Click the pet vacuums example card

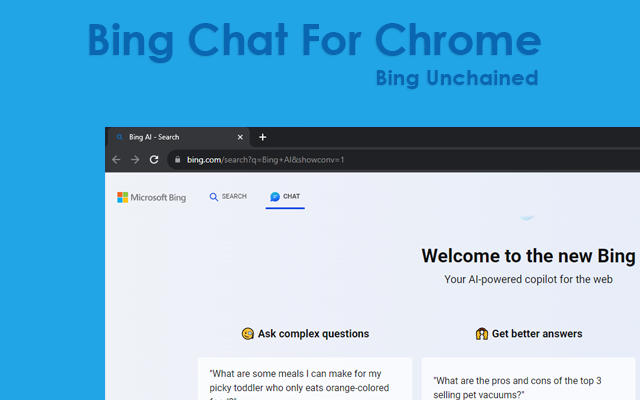click(x=529, y=379)
